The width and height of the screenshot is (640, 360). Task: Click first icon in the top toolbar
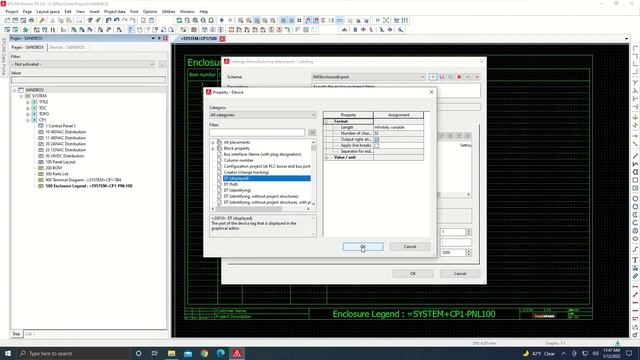point(7,20)
